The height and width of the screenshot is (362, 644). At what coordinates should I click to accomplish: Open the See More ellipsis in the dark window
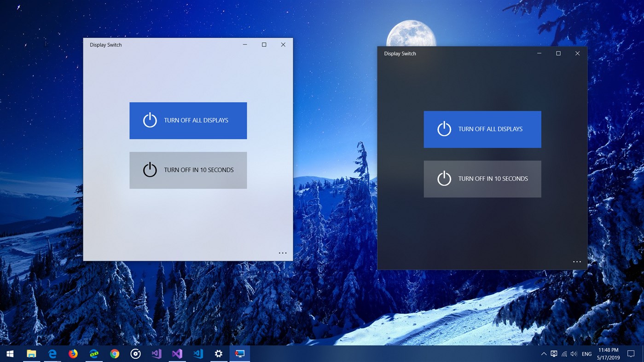577,261
